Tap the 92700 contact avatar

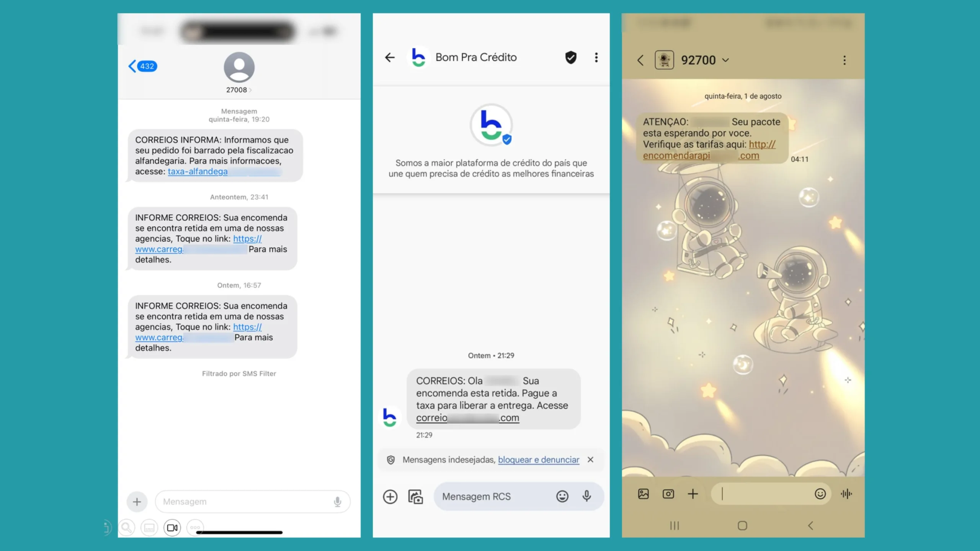pos(664,60)
